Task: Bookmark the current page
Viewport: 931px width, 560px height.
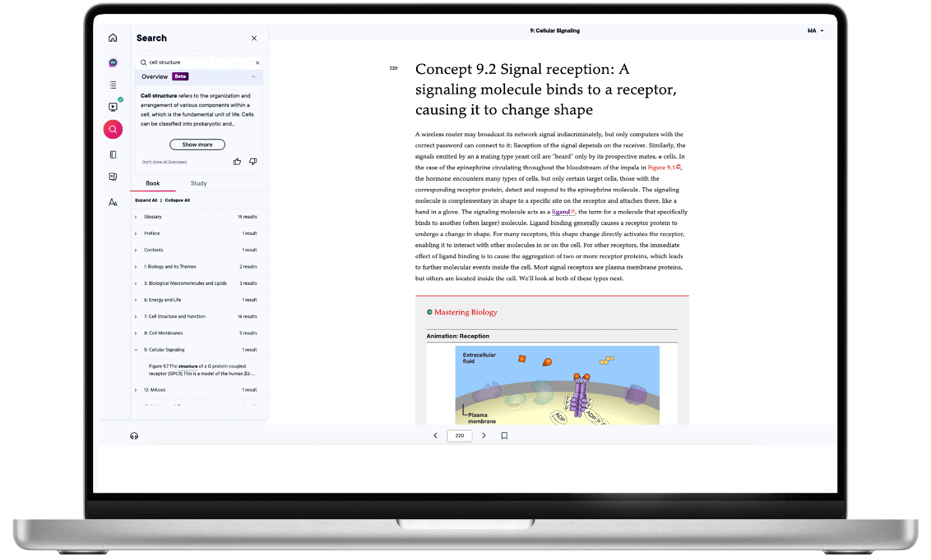Action: click(x=504, y=436)
